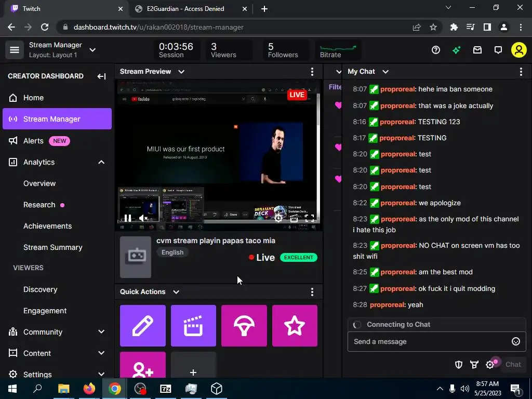Open File Explorer from the taskbar
This screenshot has height=399, width=532.
(64, 389)
